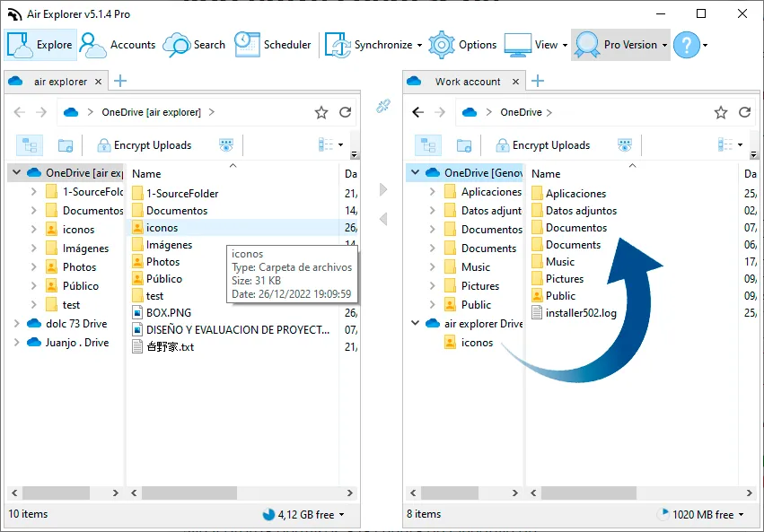Create new folder in right pane

(464, 145)
